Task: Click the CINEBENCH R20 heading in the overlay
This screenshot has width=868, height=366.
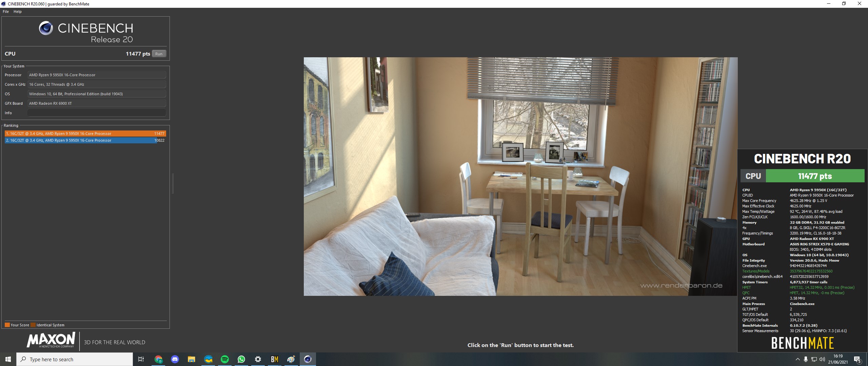Action: coord(802,159)
